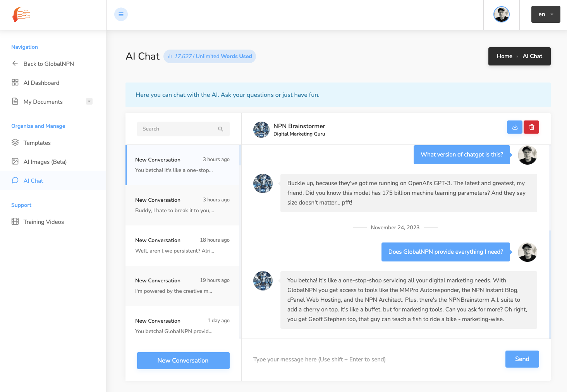
Task: Delete the conversation with the red trash icon
Action: (x=531, y=127)
